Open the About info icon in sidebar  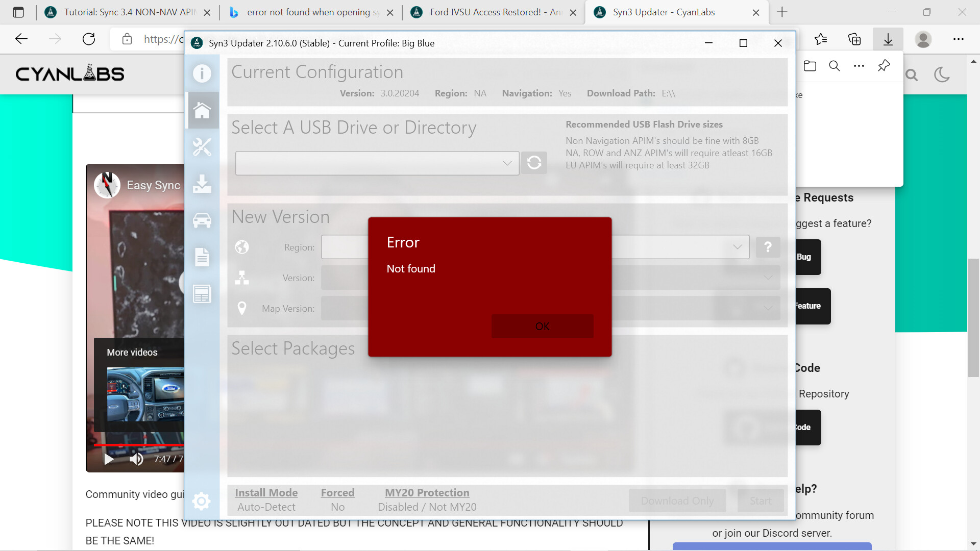pyautogui.click(x=202, y=73)
